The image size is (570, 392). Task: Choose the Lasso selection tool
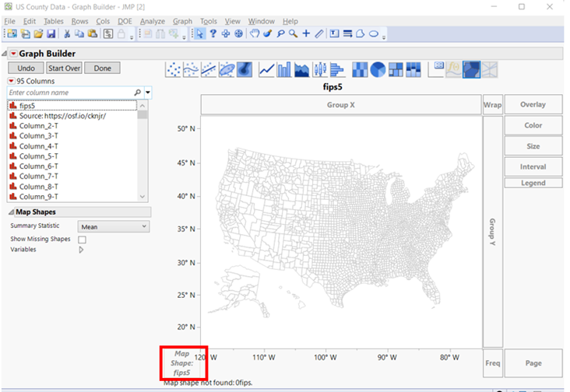(280, 33)
